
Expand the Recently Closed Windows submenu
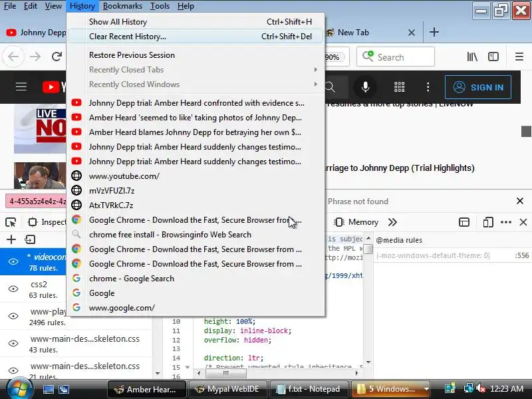[196, 84]
